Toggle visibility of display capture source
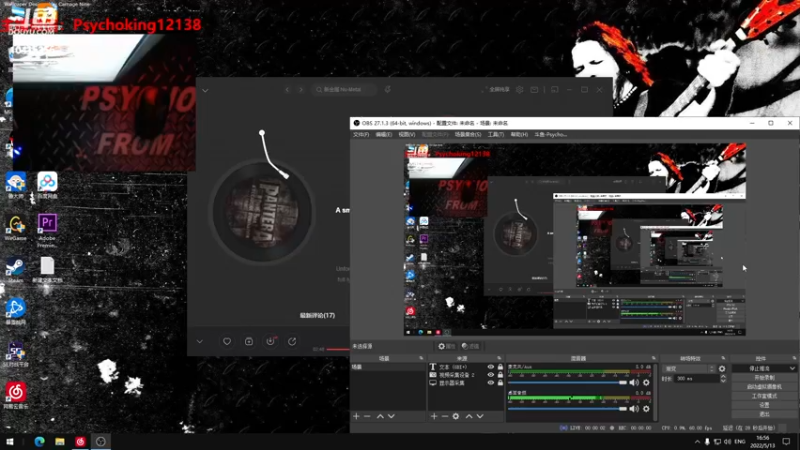800x450 pixels. click(x=491, y=383)
